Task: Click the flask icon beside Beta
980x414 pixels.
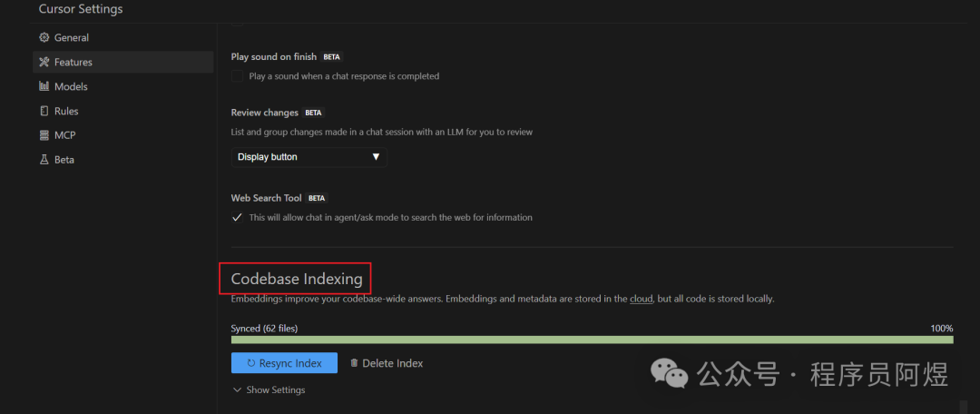Action: (44, 160)
